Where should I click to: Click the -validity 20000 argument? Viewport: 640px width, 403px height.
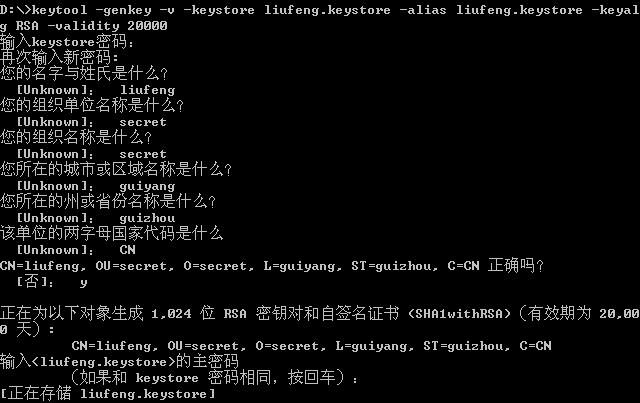[x=107, y=26]
